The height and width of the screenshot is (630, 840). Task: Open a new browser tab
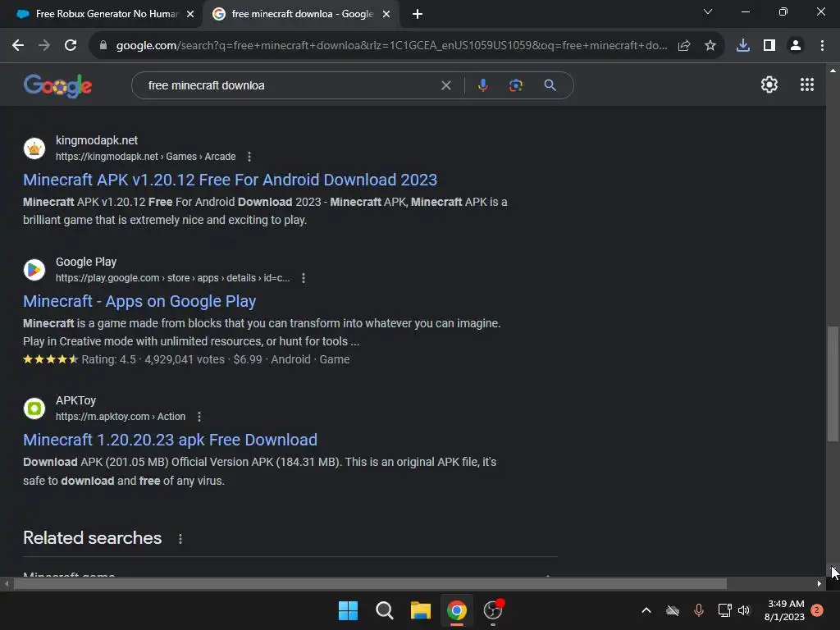coord(418,14)
